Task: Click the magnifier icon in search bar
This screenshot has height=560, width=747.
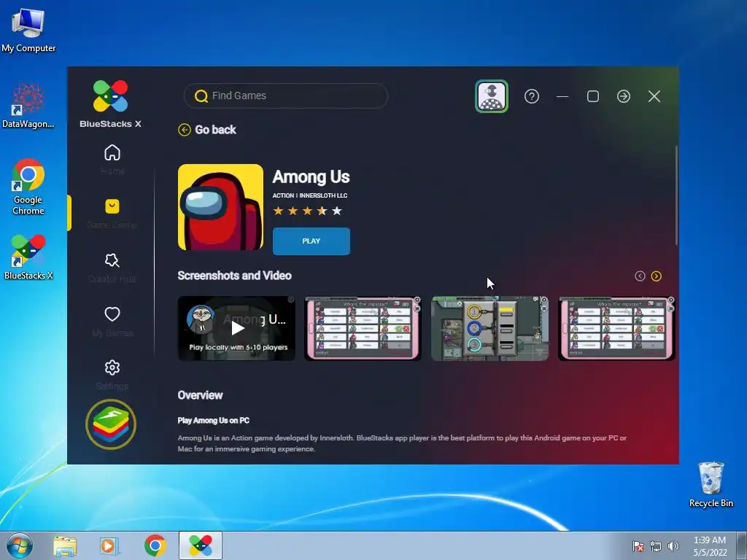Action: tap(201, 96)
